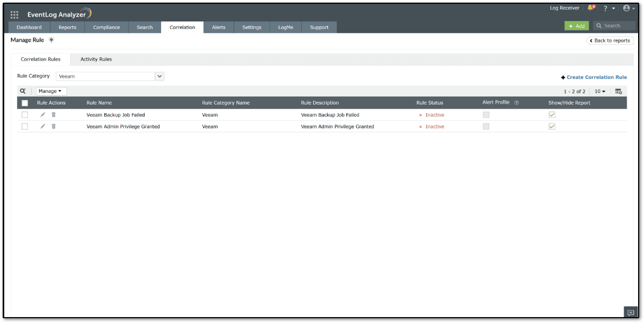Click the Log Receiver link
The height and width of the screenshot is (323, 644).
pos(565,8)
